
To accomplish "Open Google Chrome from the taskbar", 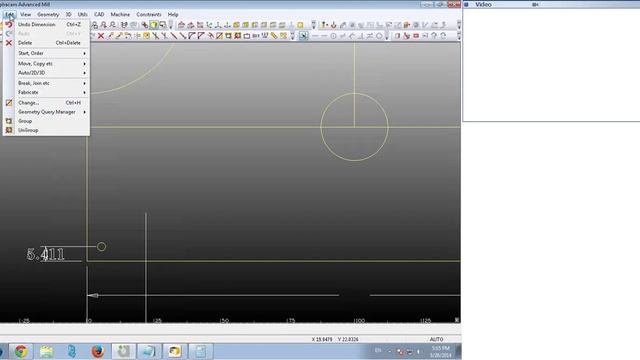I will [x=21, y=351].
